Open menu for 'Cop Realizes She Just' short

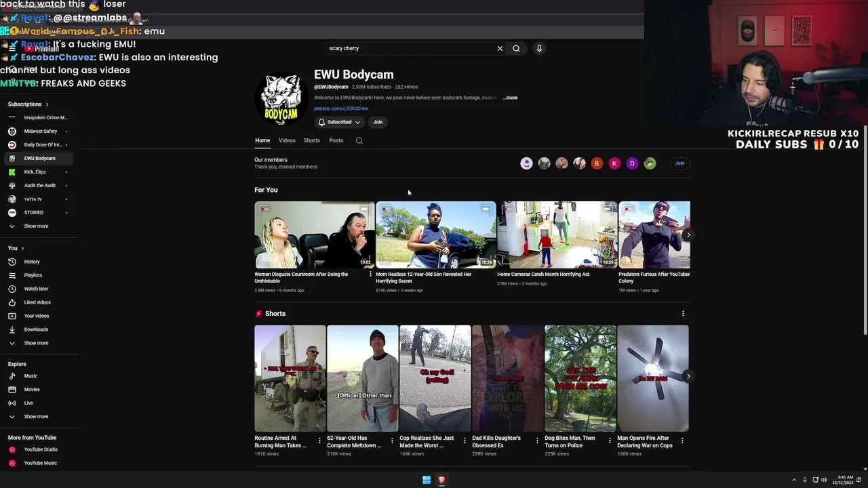[465, 441]
